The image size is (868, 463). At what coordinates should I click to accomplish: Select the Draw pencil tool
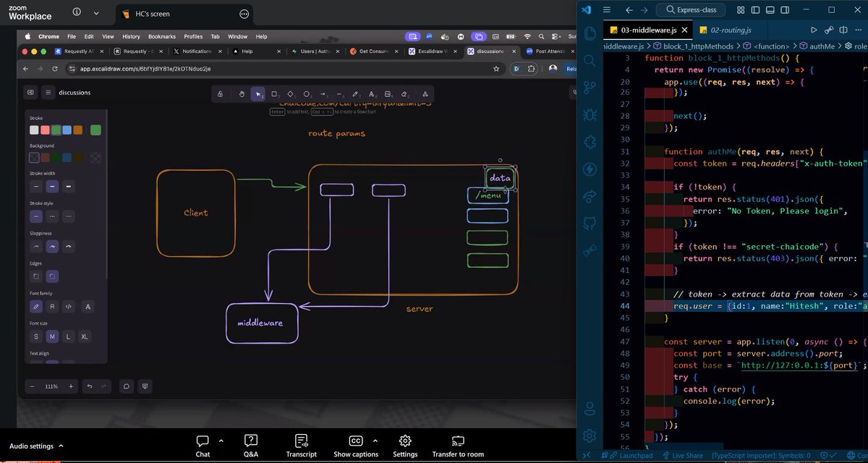(x=355, y=94)
